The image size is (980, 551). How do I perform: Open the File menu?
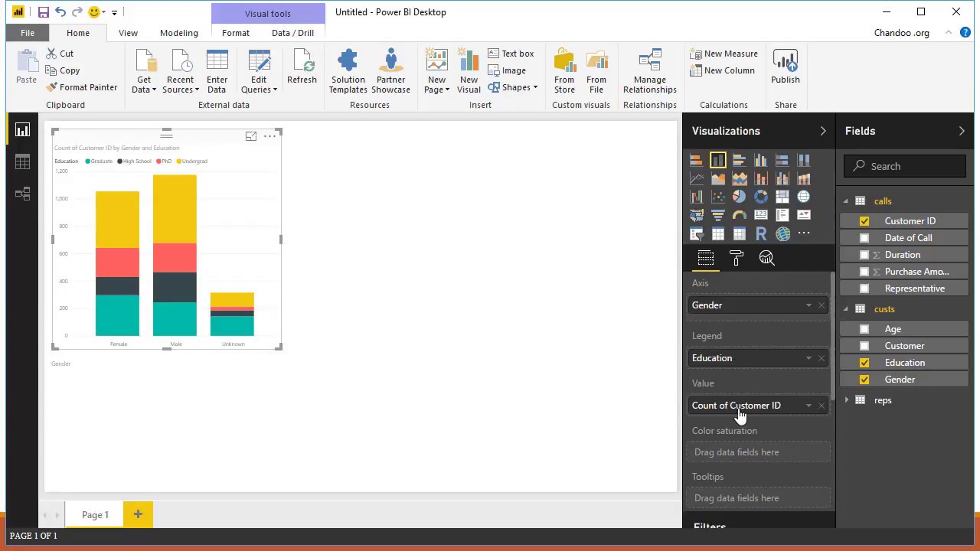coord(28,33)
